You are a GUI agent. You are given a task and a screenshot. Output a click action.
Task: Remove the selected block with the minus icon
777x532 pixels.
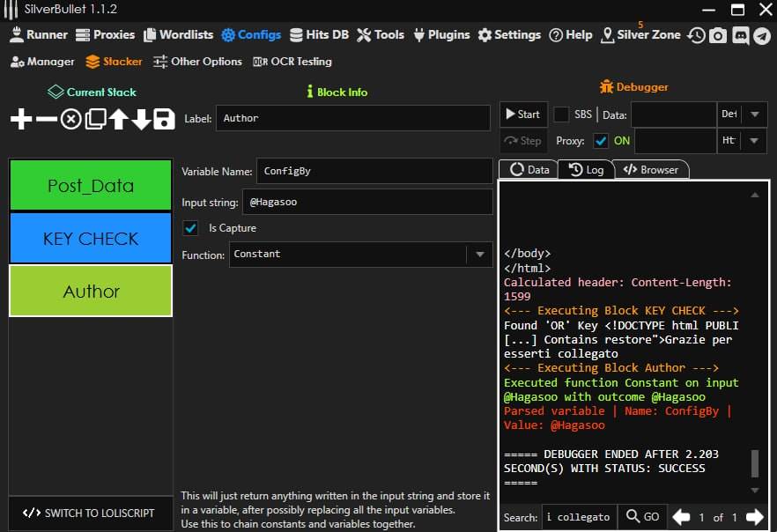pyautogui.click(x=46, y=120)
